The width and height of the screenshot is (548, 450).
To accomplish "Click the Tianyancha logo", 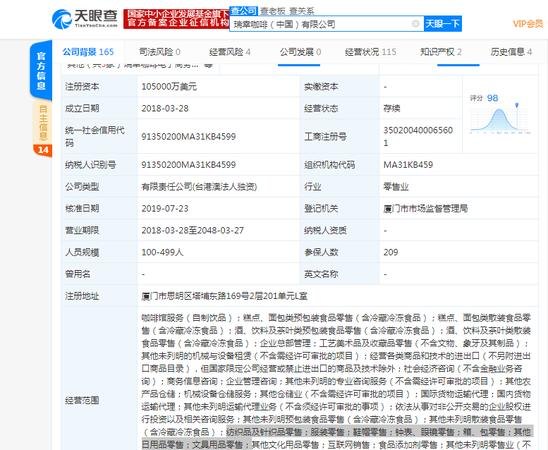I will (85, 19).
